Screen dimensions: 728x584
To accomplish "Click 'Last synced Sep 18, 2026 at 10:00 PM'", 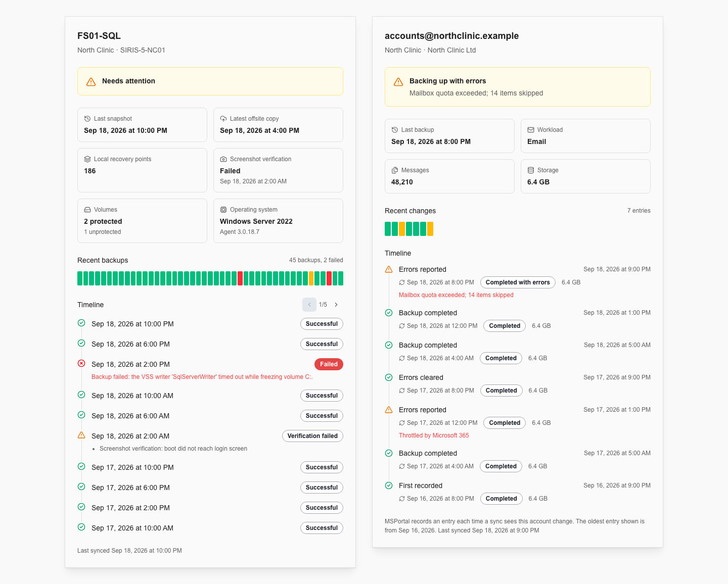I will coord(129,551).
